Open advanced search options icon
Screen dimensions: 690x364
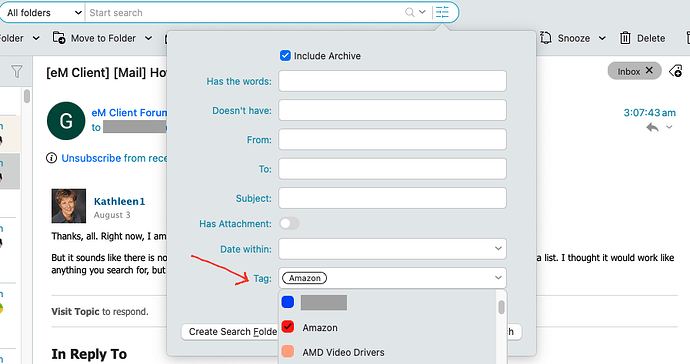click(x=442, y=12)
